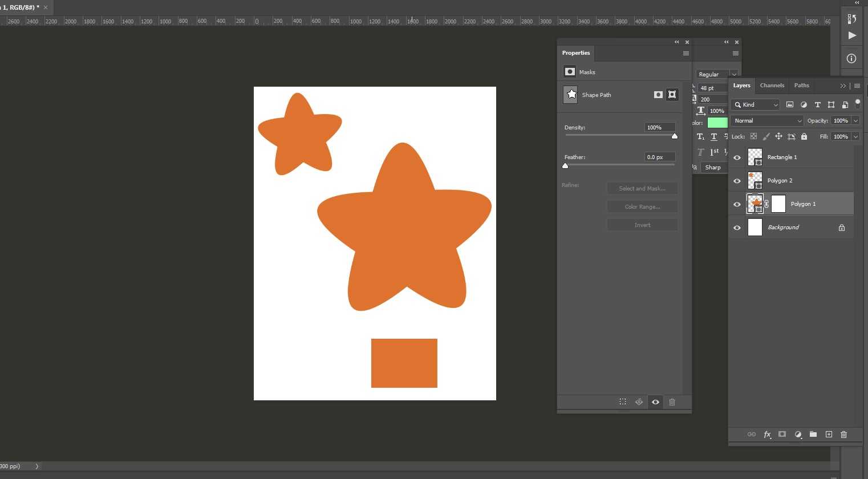The width and height of the screenshot is (868, 479).
Task: Open the Info panel icon
Action: pyautogui.click(x=851, y=58)
